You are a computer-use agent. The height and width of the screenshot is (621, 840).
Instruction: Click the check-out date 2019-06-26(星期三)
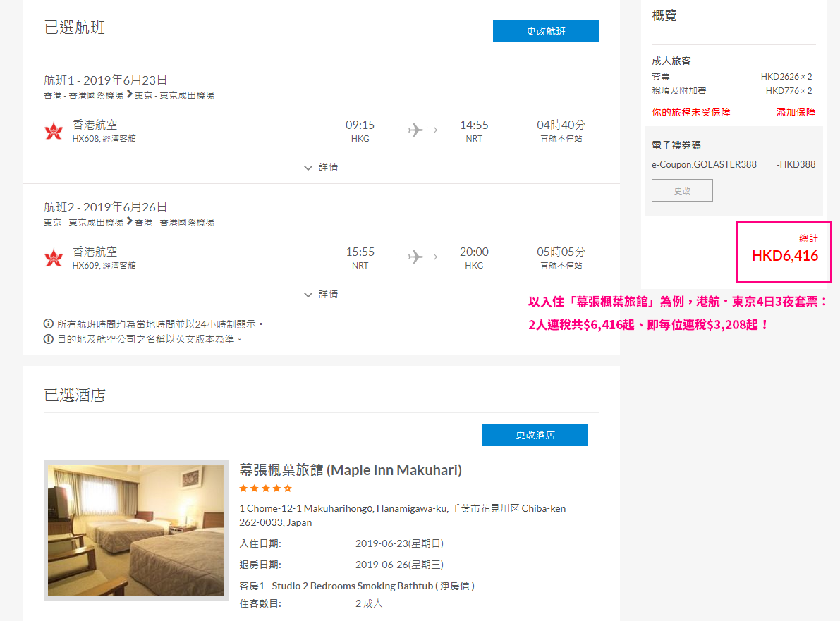(x=400, y=565)
